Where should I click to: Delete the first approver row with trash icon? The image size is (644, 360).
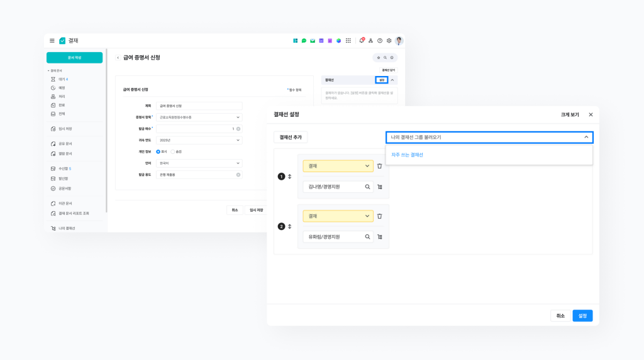pos(379,166)
